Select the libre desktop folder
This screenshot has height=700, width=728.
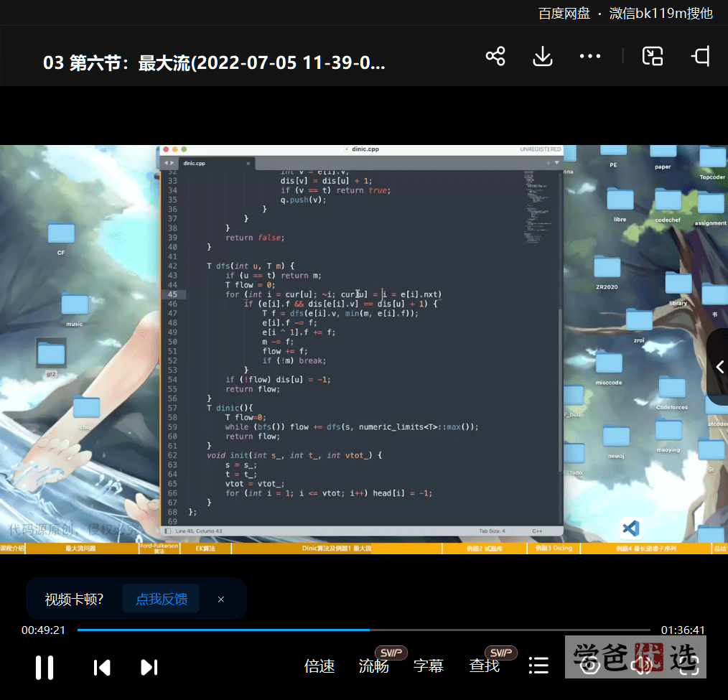pos(620,204)
